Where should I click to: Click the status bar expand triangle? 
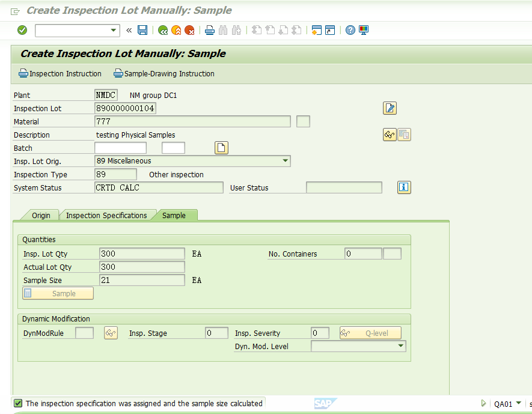tap(483, 403)
